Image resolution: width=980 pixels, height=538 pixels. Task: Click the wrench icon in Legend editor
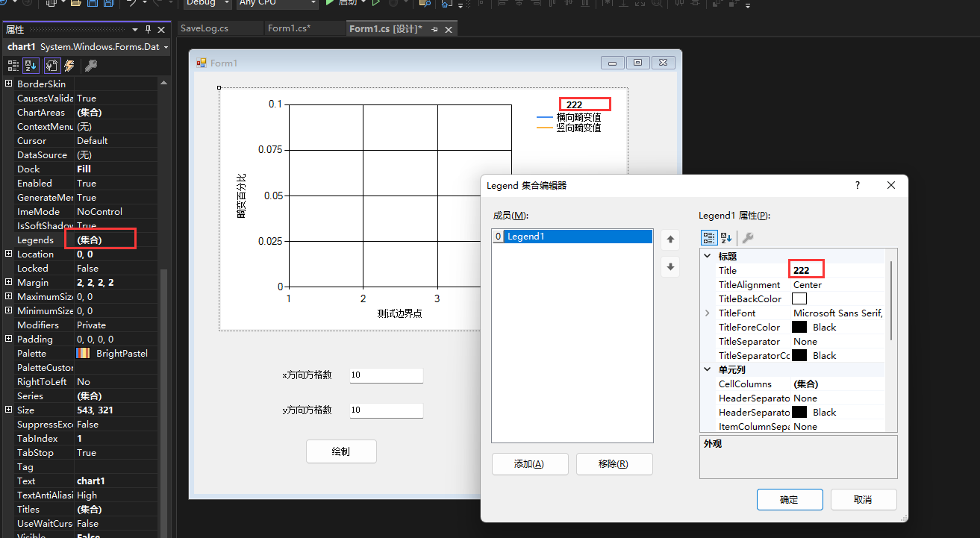pyautogui.click(x=747, y=237)
